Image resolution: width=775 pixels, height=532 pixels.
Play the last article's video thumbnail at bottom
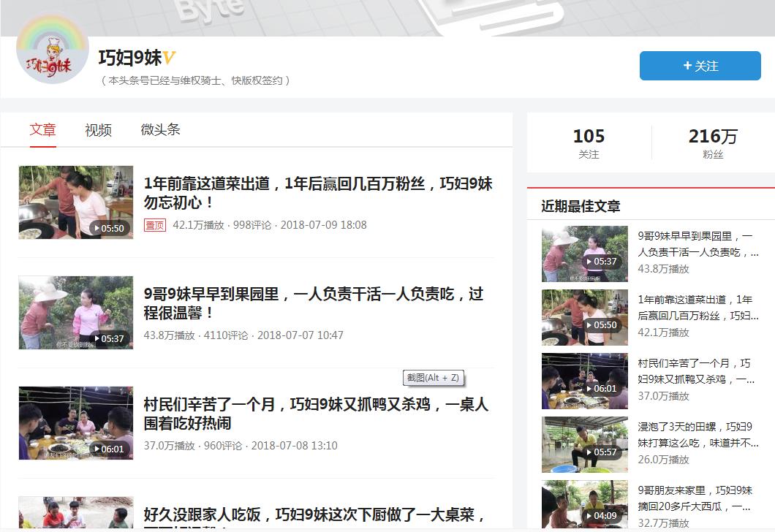point(75,510)
